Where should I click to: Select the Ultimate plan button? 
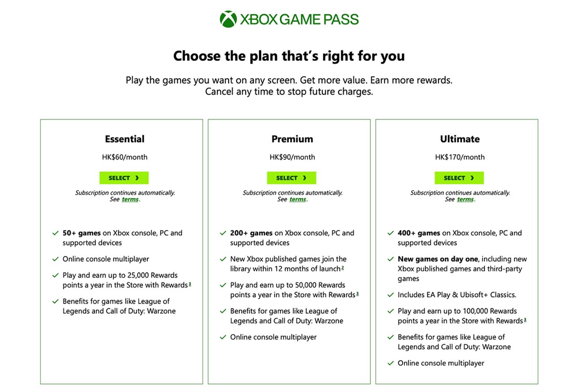(x=459, y=178)
